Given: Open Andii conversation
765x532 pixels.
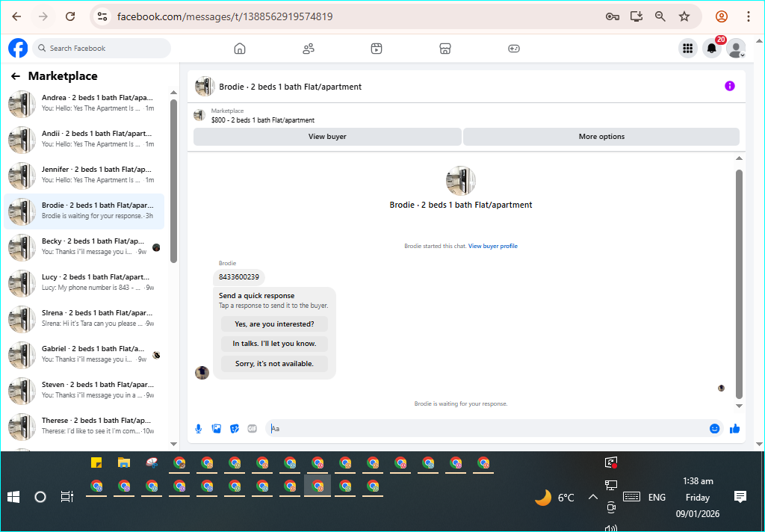Looking at the screenshot, I should [84, 139].
